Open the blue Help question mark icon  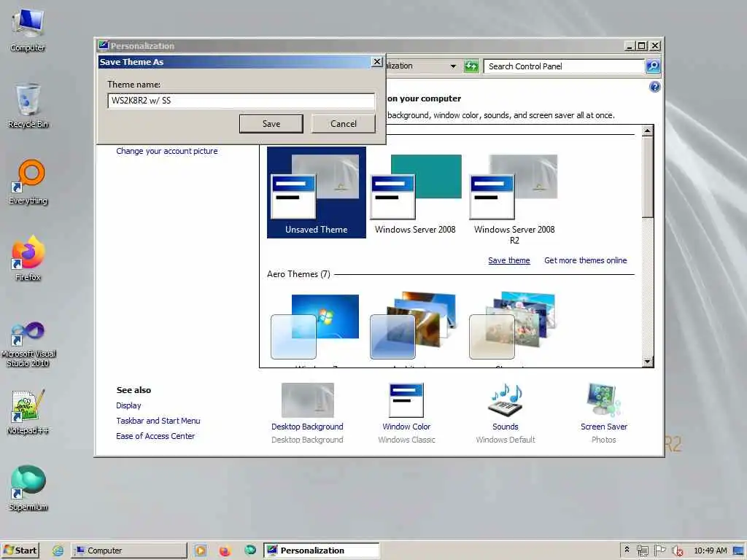(x=654, y=87)
